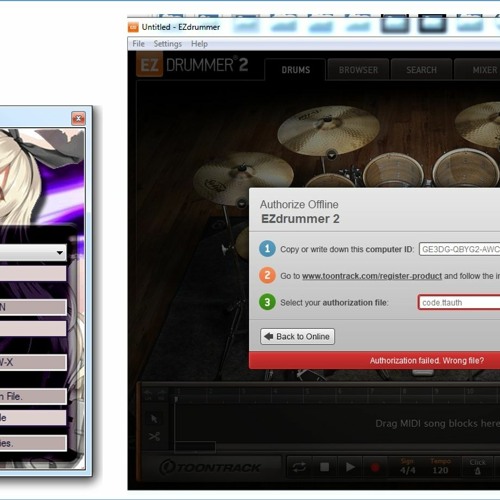This screenshot has width=500, height=500.
Task: Open the File menu
Action: tap(138, 44)
